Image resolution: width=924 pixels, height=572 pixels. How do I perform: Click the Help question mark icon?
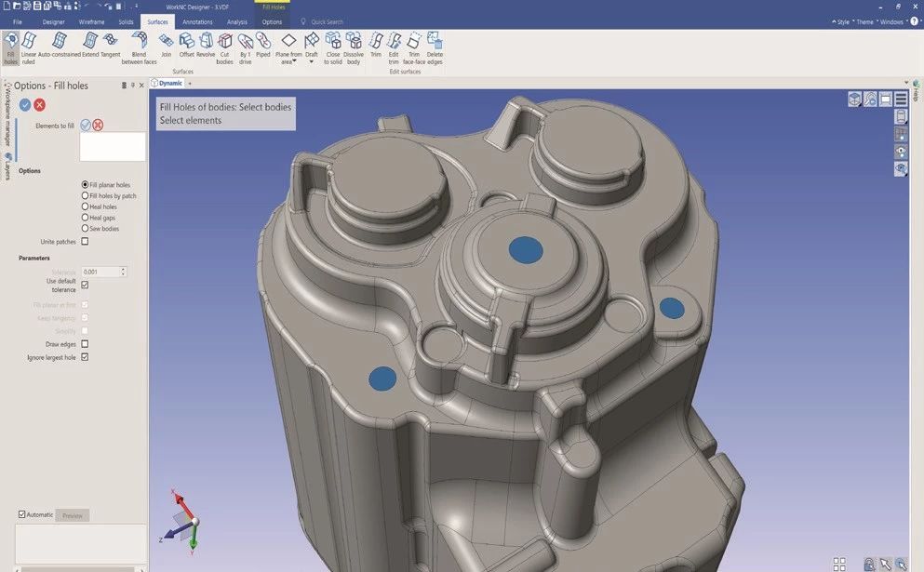[916, 21]
